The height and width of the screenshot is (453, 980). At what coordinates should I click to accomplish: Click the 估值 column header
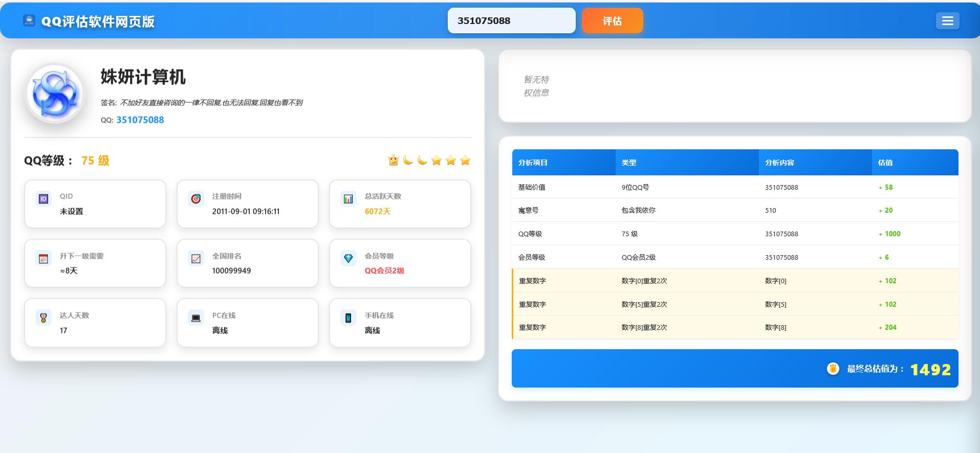tap(885, 163)
